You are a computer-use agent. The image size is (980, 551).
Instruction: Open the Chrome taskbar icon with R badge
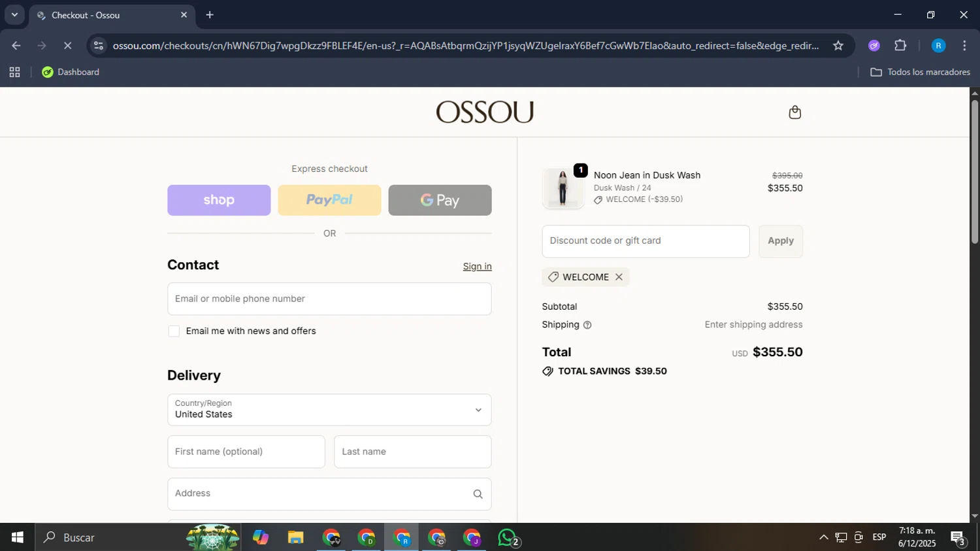(x=402, y=537)
